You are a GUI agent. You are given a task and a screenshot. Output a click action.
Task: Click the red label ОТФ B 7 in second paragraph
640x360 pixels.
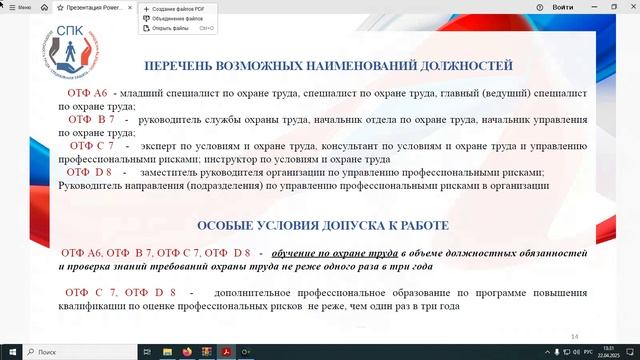click(91, 120)
